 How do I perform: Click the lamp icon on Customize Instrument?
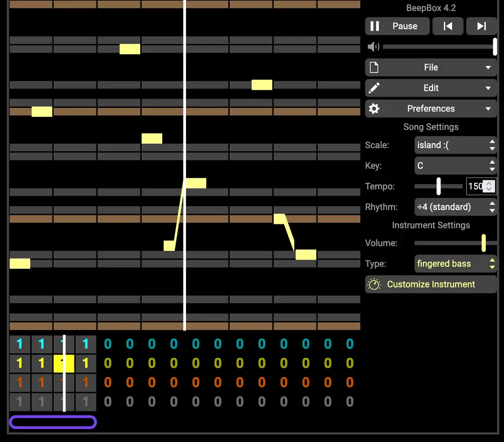point(374,284)
